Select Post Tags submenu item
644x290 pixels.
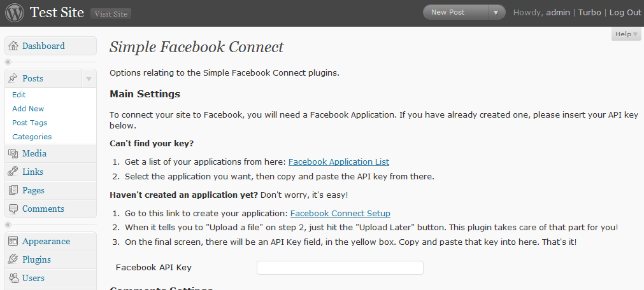click(x=29, y=123)
